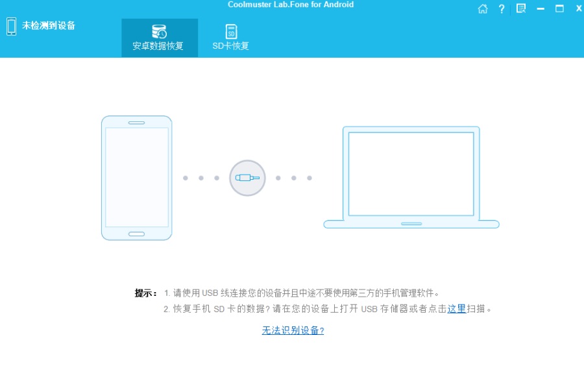Open the feedback note icon in title bar

tap(521, 8)
